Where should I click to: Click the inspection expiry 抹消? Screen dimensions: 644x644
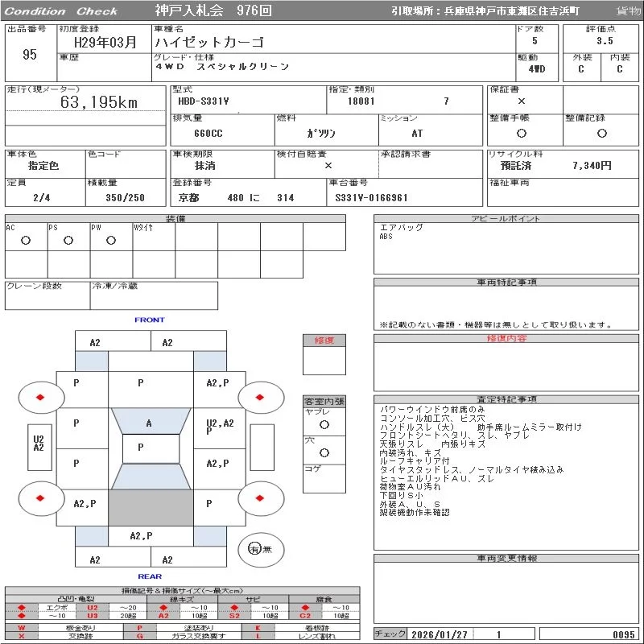(205, 166)
